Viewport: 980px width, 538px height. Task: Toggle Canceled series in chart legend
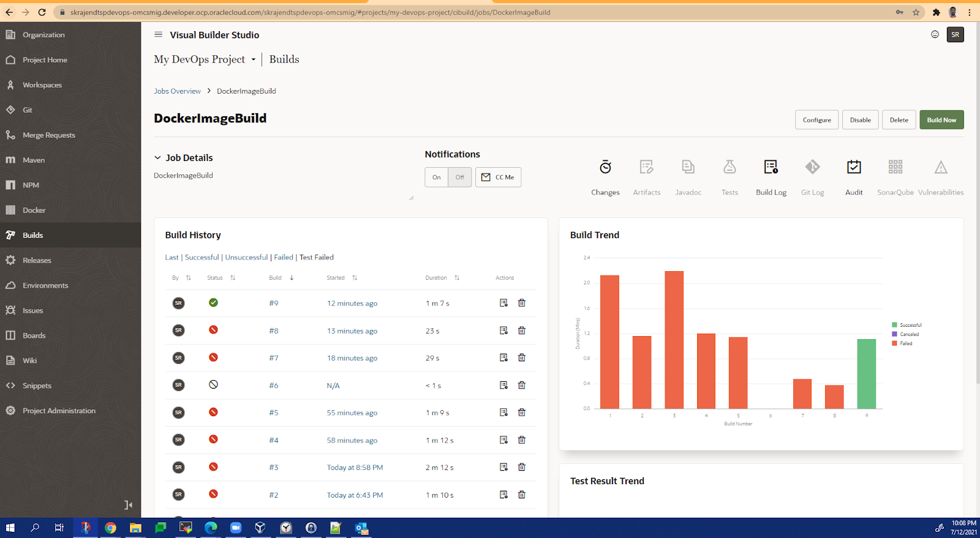coord(905,334)
